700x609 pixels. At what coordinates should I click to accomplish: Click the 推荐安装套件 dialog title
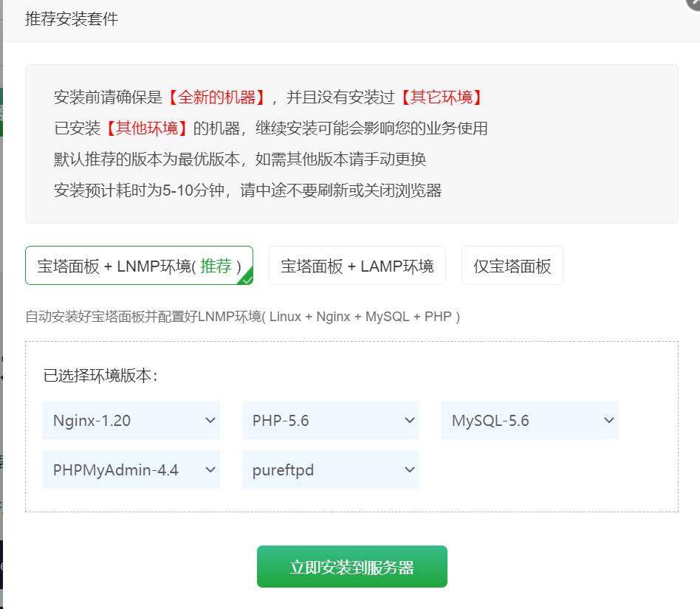click(72, 19)
